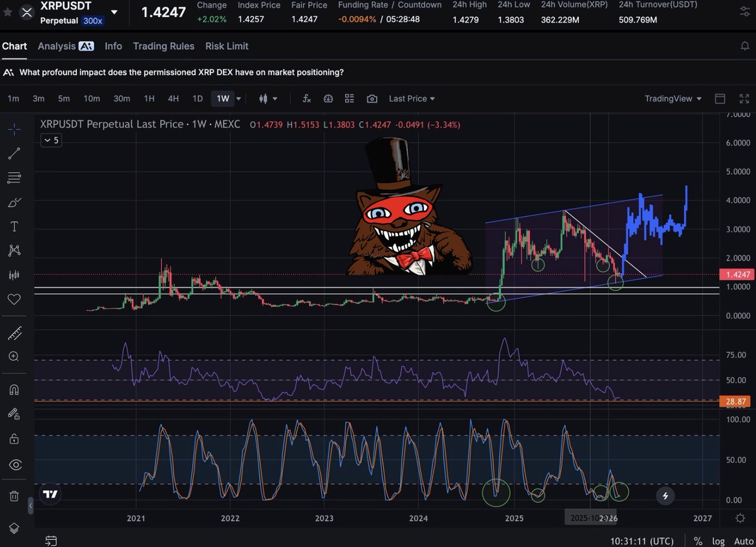Enter fullscreen chart mode
The width and height of the screenshot is (756, 547).
point(743,98)
